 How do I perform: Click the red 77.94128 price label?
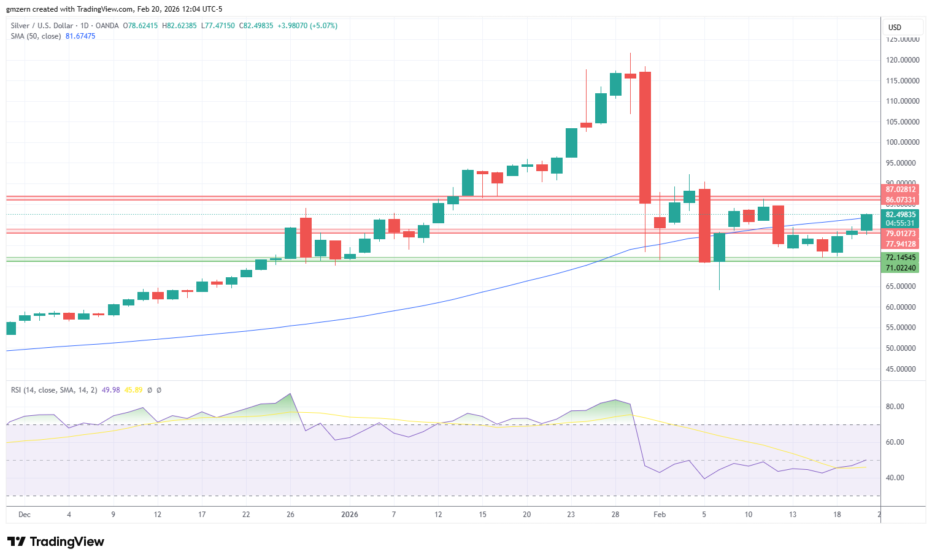tap(901, 244)
